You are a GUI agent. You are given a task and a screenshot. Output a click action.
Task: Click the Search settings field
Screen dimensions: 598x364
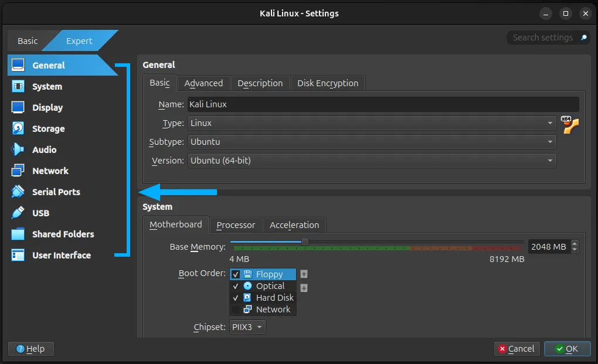click(548, 38)
